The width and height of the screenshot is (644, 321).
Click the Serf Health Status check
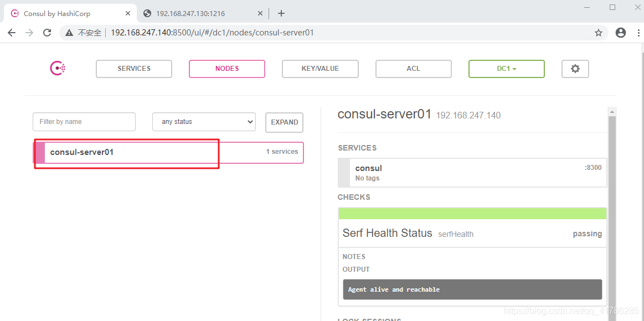click(387, 233)
